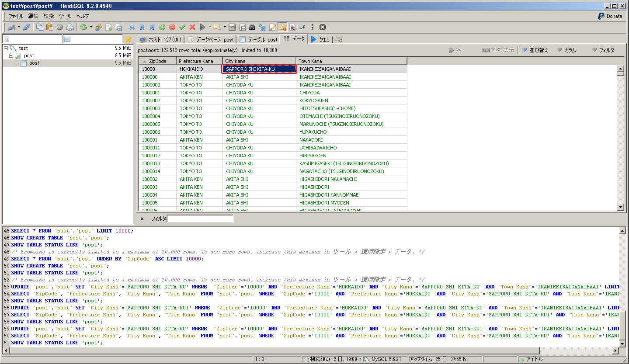Click the user manager icon
629x364 pixels.
[98, 27]
